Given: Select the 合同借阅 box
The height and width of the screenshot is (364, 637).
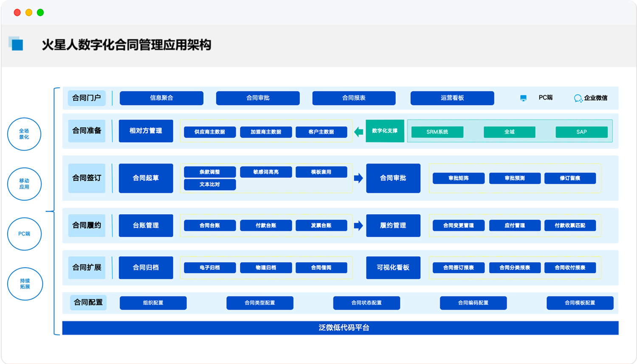Looking at the screenshot, I should tap(321, 268).
